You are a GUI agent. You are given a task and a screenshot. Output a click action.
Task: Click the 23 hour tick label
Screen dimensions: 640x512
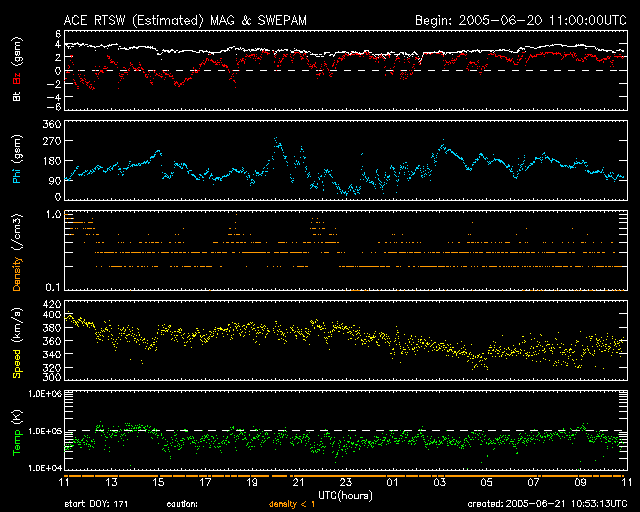[345, 483]
